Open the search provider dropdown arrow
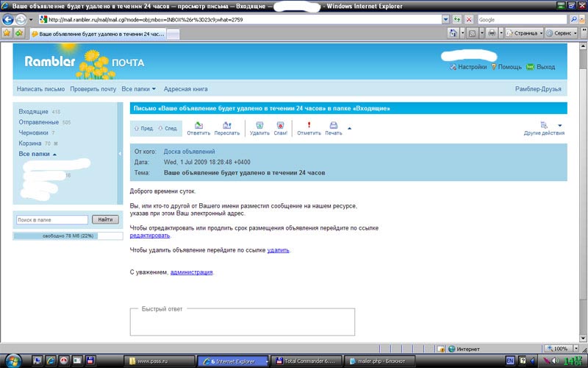Viewport: 588px width, 368px height. click(x=581, y=20)
